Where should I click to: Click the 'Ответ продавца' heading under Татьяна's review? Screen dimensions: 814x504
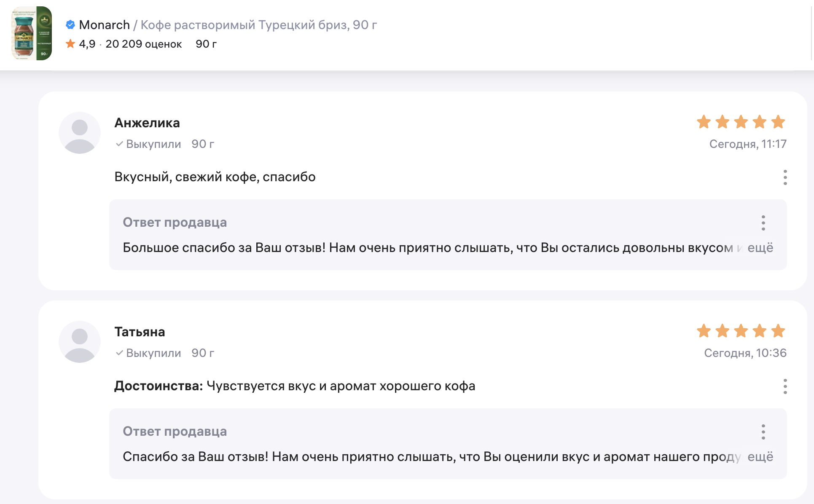(175, 432)
